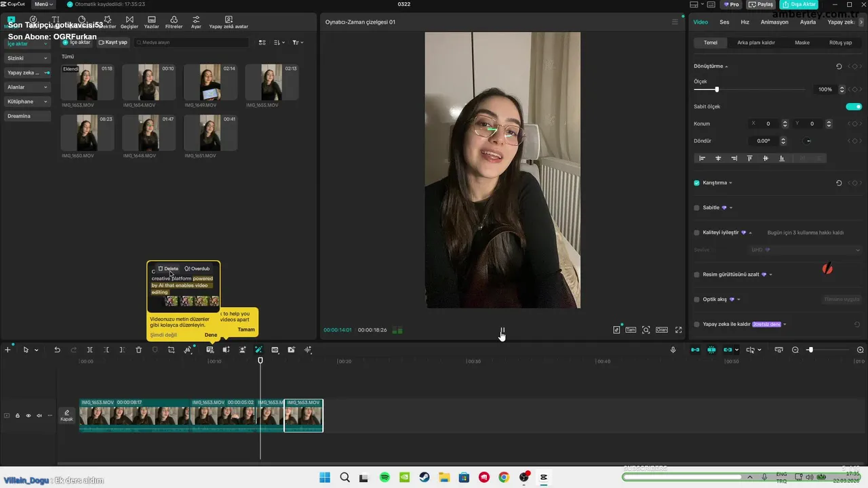Open the Yazılar captions panel icon
868x488 pixels.
[151, 22]
